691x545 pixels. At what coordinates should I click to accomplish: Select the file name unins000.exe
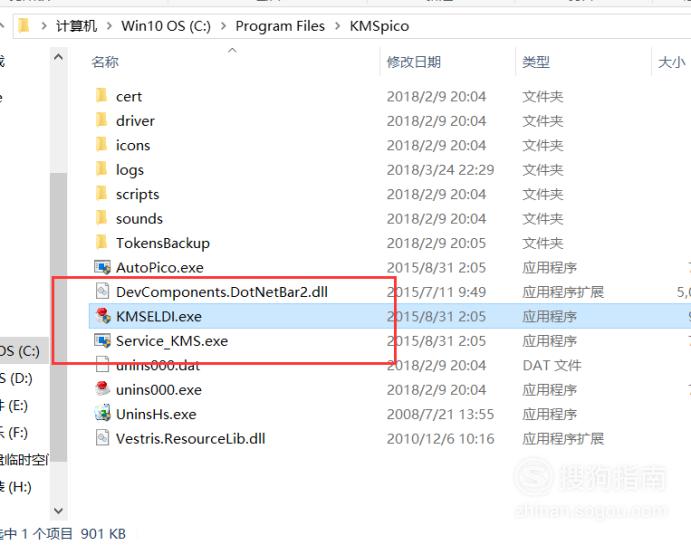[x=159, y=389]
